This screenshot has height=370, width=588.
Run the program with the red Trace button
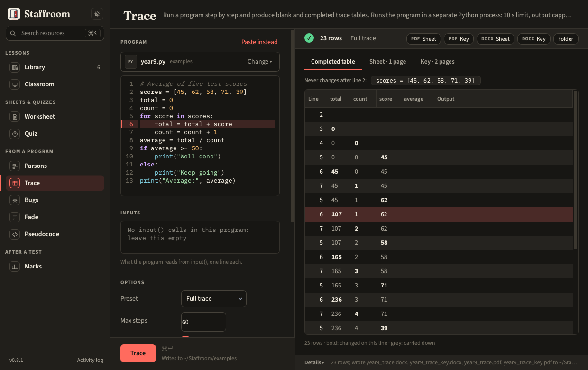(x=138, y=353)
